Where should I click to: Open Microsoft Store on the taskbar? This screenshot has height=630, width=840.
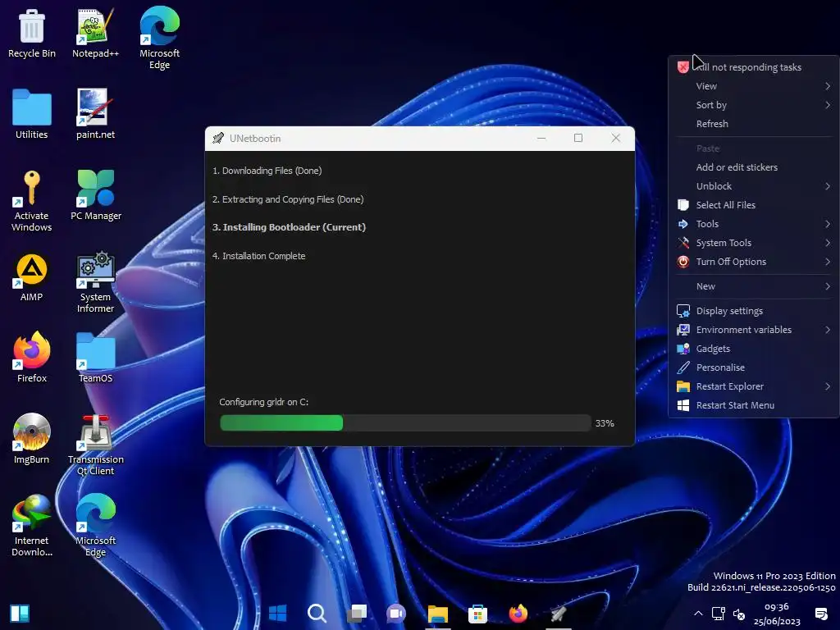[x=477, y=613]
